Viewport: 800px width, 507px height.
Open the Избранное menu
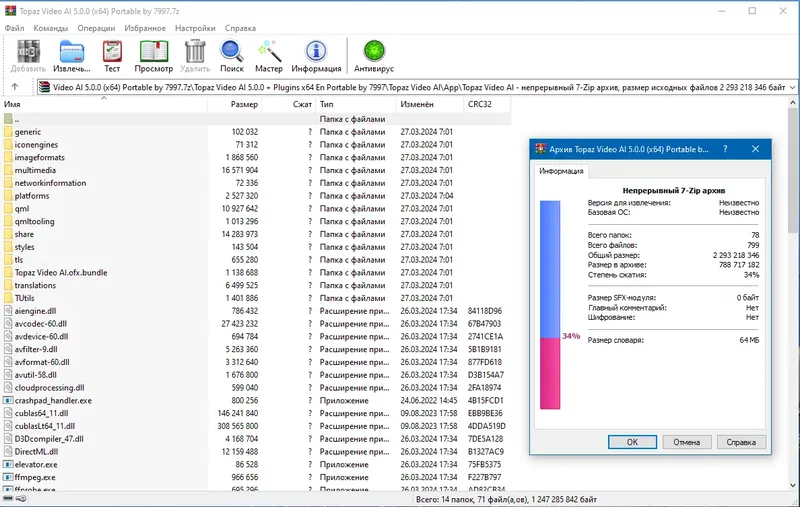[x=145, y=28]
